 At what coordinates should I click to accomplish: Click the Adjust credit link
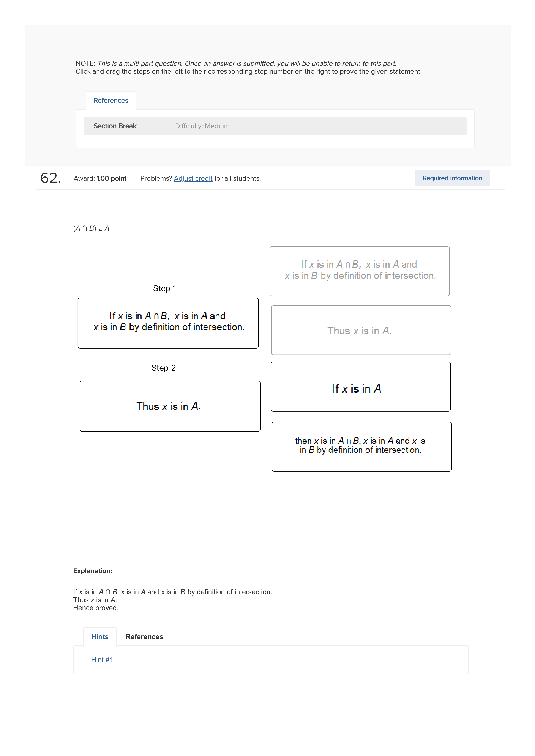tap(193, 178)
